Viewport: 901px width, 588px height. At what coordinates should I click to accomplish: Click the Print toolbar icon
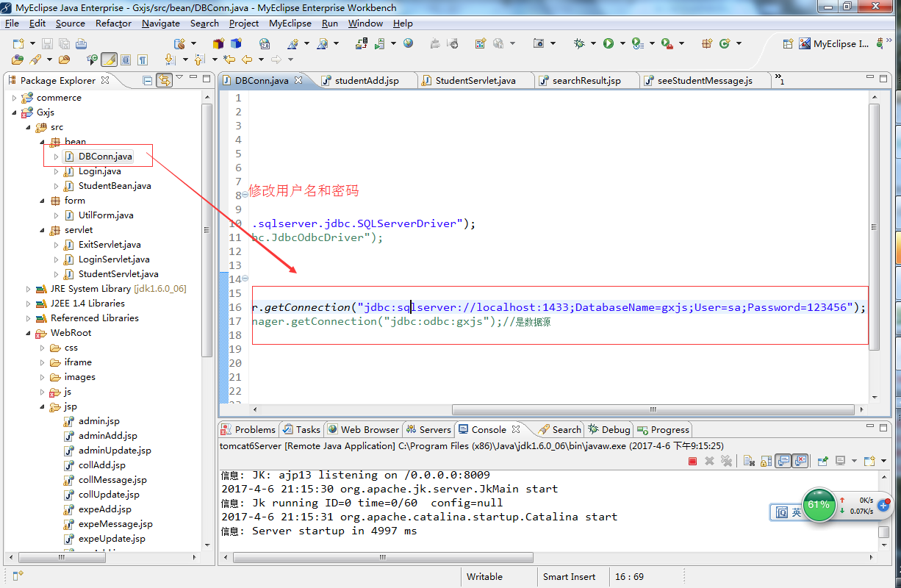[x=81, y=43]
